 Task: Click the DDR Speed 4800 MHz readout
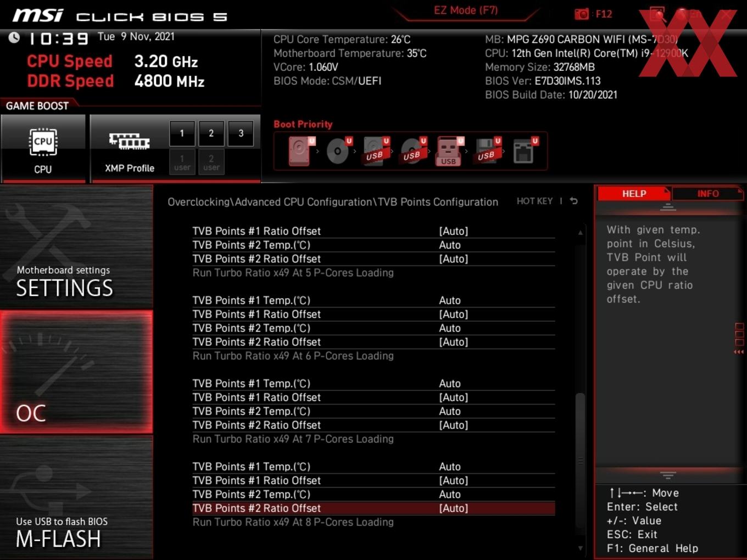(116, 81)
